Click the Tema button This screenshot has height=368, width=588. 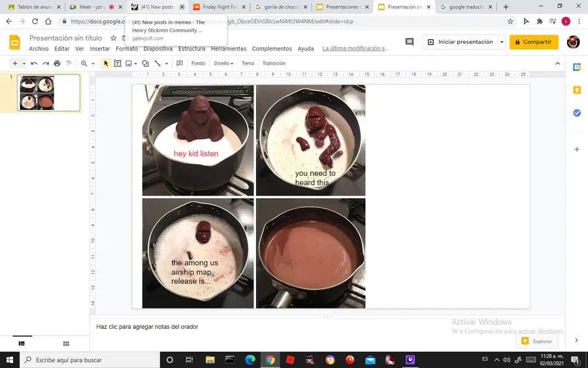click(x=248, y=63)
